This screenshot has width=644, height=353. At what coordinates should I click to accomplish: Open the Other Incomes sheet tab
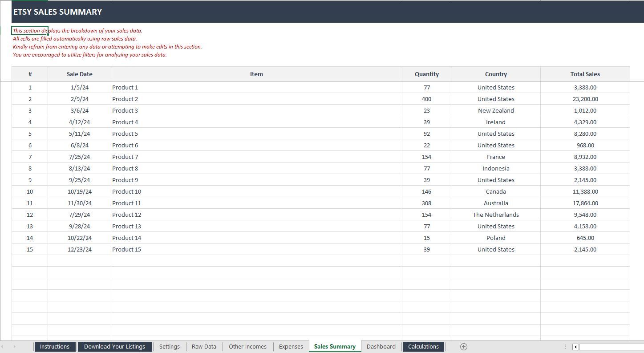(247, 347)
